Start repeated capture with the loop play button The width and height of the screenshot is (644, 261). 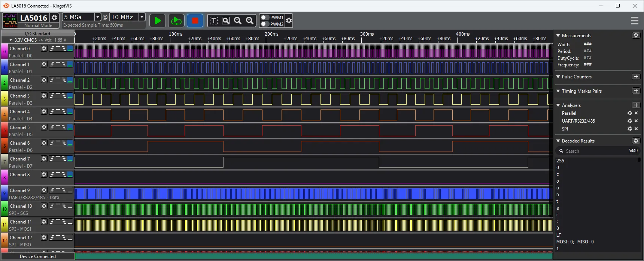click(x=176, y=21)
